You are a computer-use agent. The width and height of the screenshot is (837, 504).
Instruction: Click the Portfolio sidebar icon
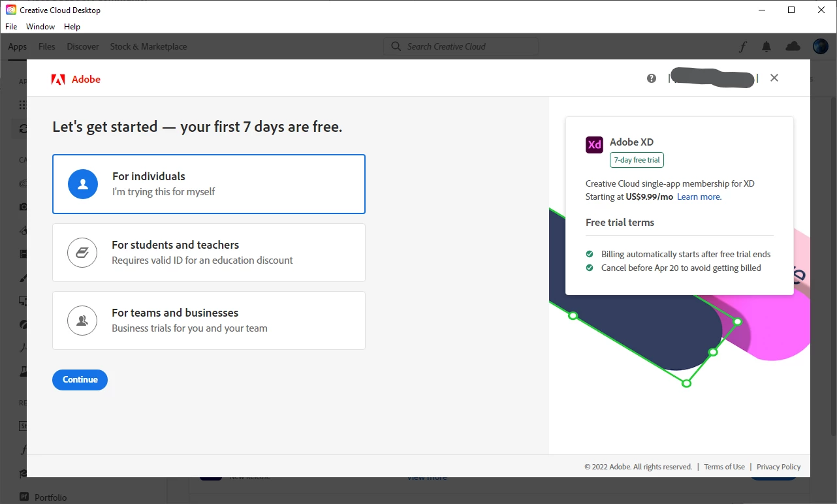click(24, 497)
